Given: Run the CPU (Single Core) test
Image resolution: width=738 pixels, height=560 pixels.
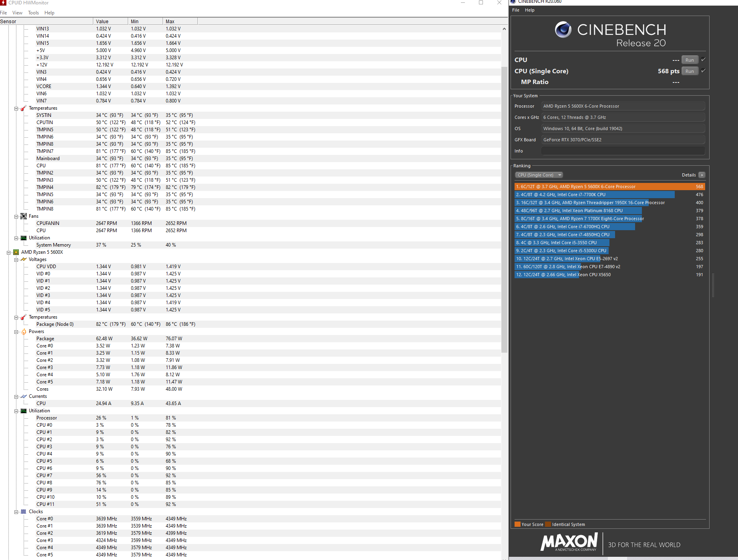Looking at the screenshot, I should coord(690,71).
